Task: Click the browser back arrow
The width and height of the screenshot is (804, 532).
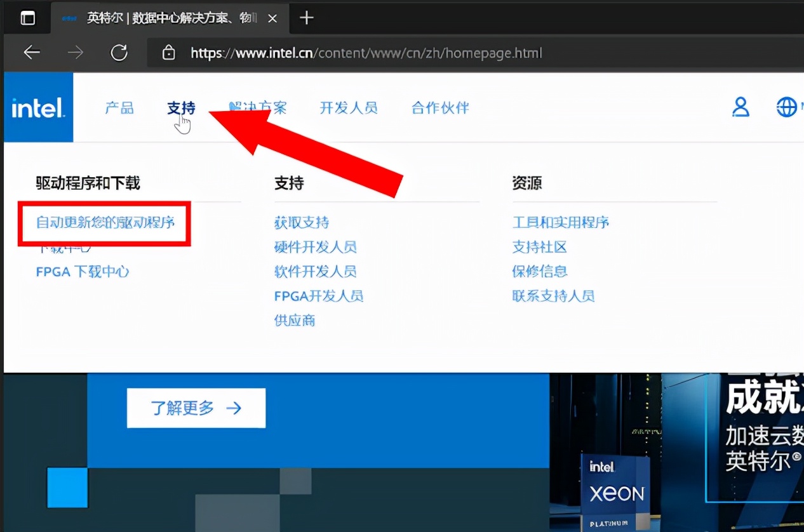Action: pos(31,53)
